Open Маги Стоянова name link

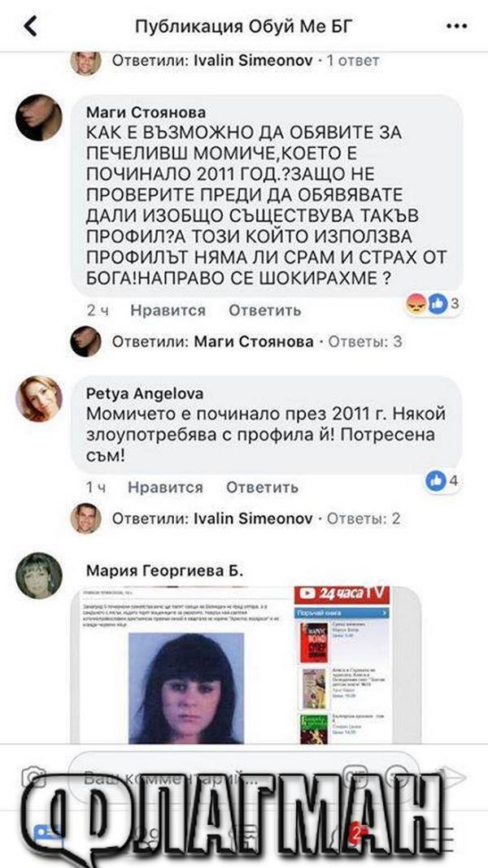(x=146, y=112)
